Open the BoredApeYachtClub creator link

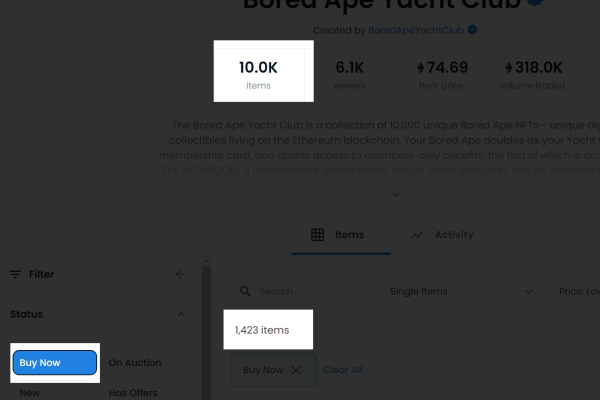pyautogui.click(x=416, y=30)
